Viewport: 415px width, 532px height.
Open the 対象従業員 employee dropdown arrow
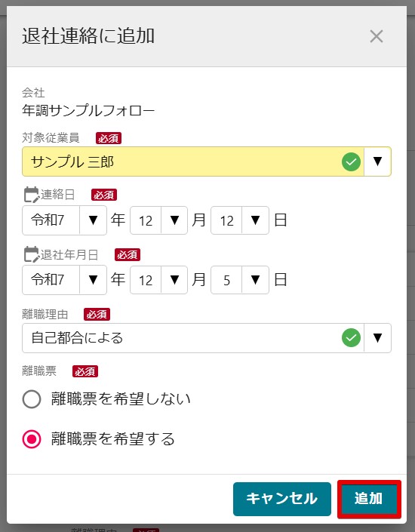coord(377,161)
